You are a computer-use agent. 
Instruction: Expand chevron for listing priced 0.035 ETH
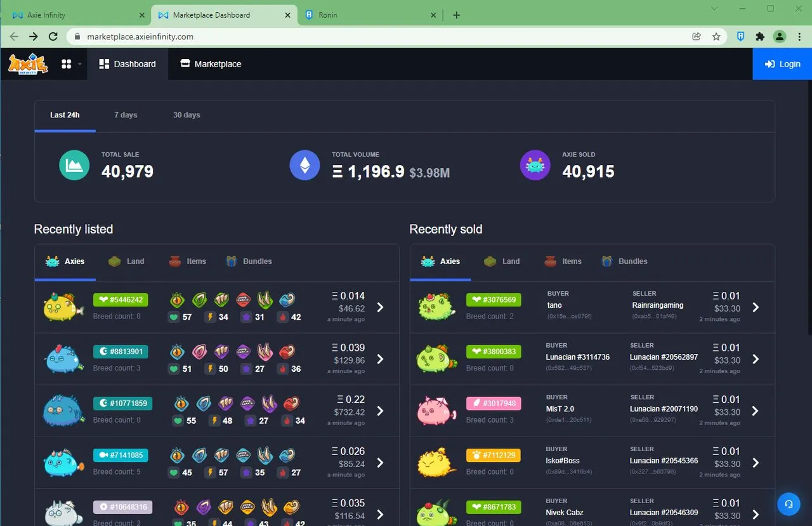(x=380, y=515)
